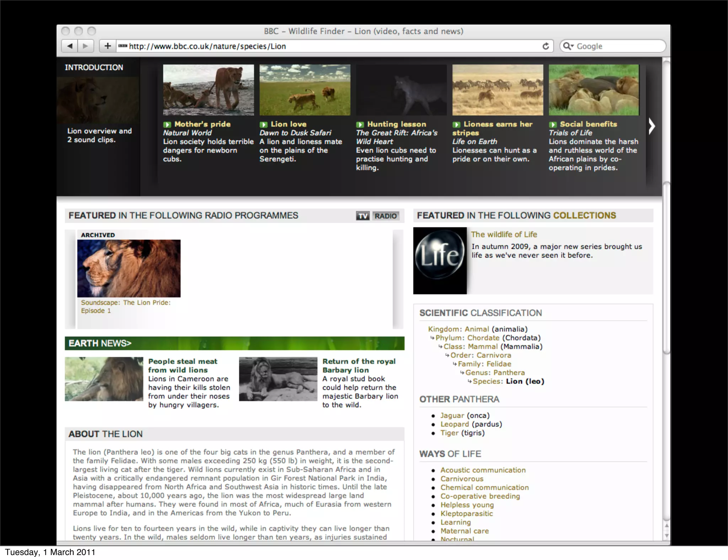The width and height of the screenshot is (728, 560).
Task: Play the Social benefits video icon
Action: 553,124
